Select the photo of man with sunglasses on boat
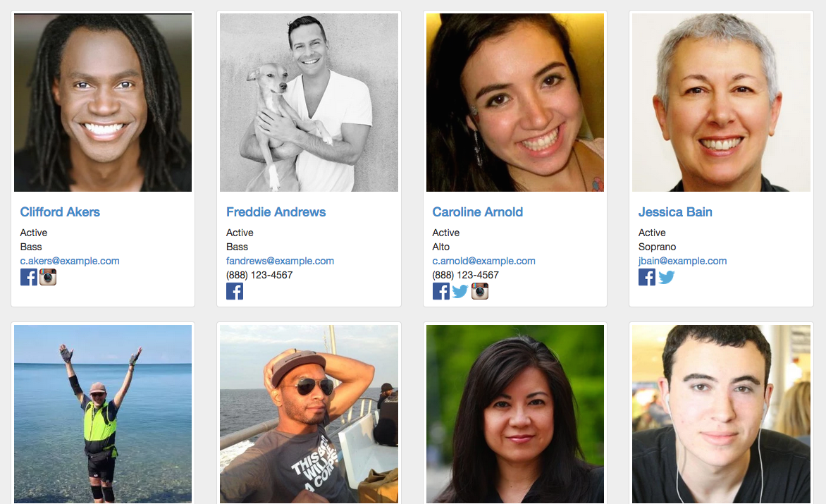Screen dimensions: 826x504 tap(309, 414)
